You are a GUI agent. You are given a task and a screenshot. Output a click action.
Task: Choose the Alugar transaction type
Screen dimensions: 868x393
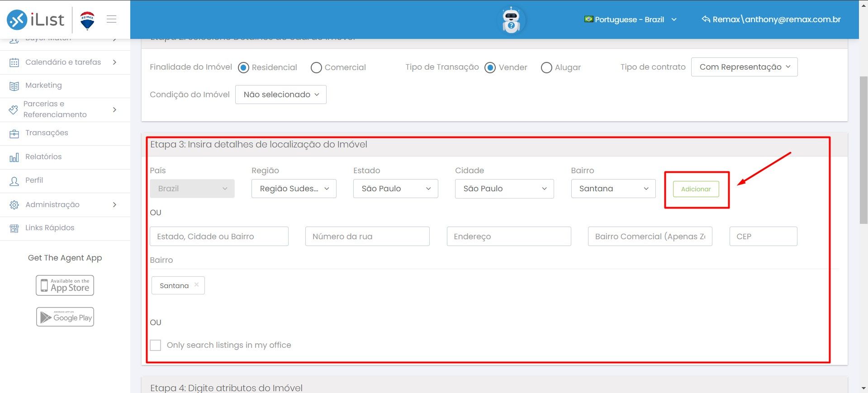point(546,67)
